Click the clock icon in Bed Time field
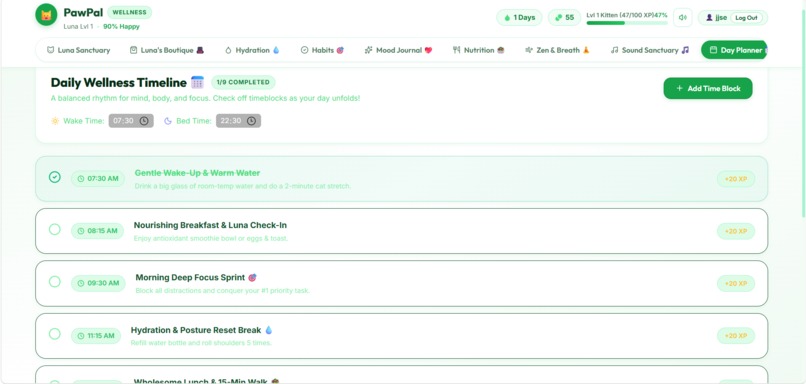806x384 pixels. pos(251,121)
